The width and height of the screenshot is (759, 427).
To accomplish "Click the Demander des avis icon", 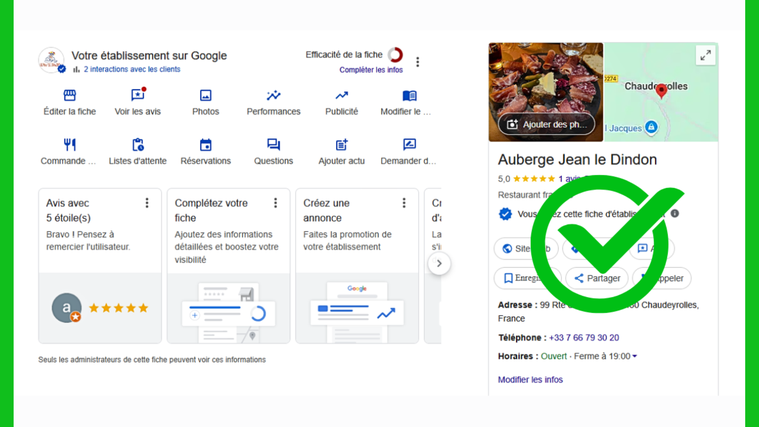I will click(409, 144).
